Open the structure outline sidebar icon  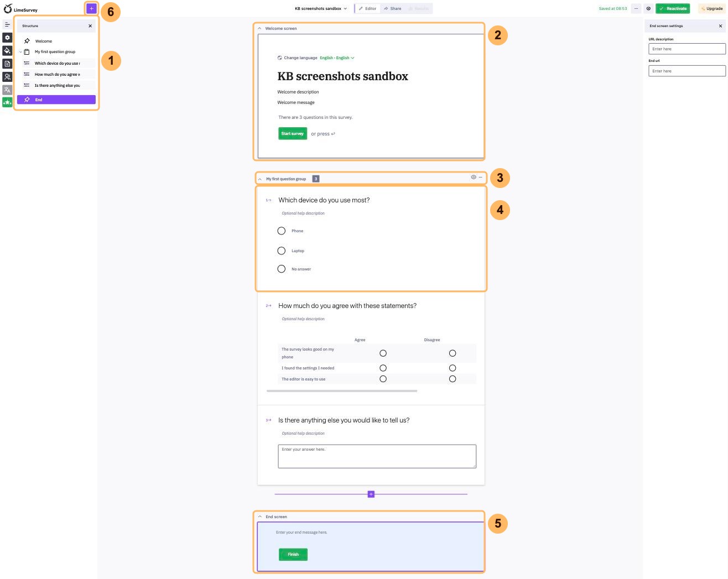(7, 24)
